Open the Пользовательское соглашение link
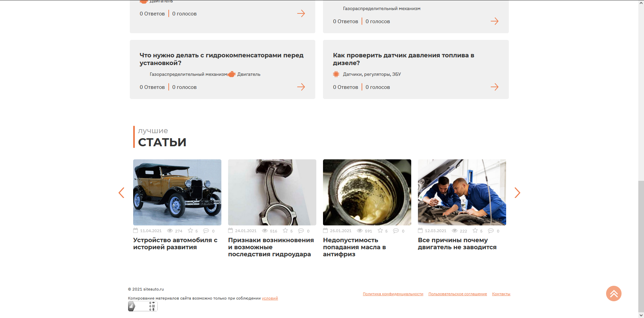This screenshot has height=318, width=644. pyautogui.click(x=458, y=294)
